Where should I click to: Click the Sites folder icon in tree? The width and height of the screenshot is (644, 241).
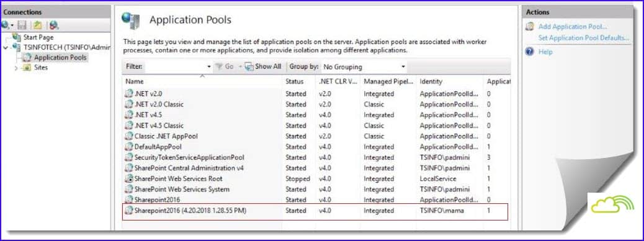[x=27, y=68]
